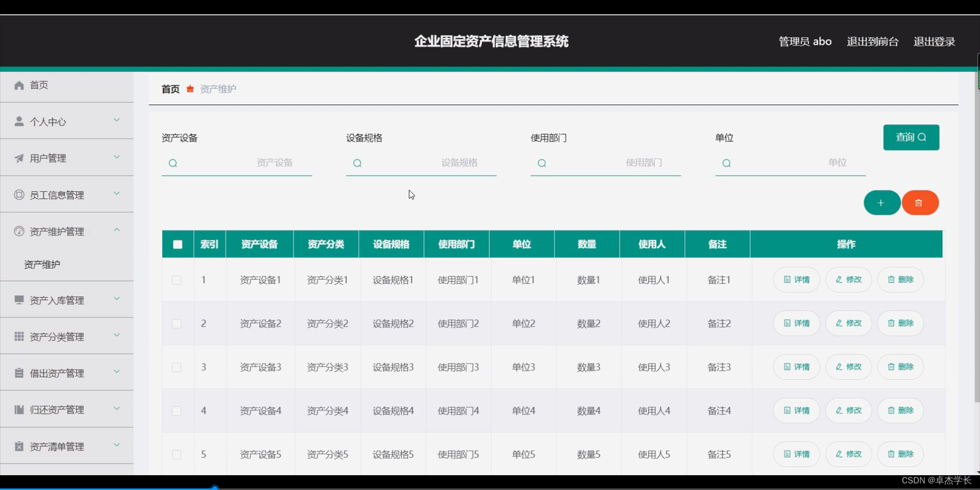Check the checkbox for row 资产设备3
The width and height of the screenshot is (980, 490).
tap(176, 367)
